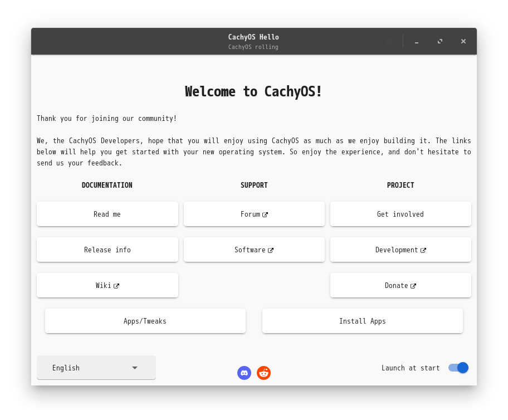Open the Wiki external link
The image size is (508, 420).
tap(108, 285)
